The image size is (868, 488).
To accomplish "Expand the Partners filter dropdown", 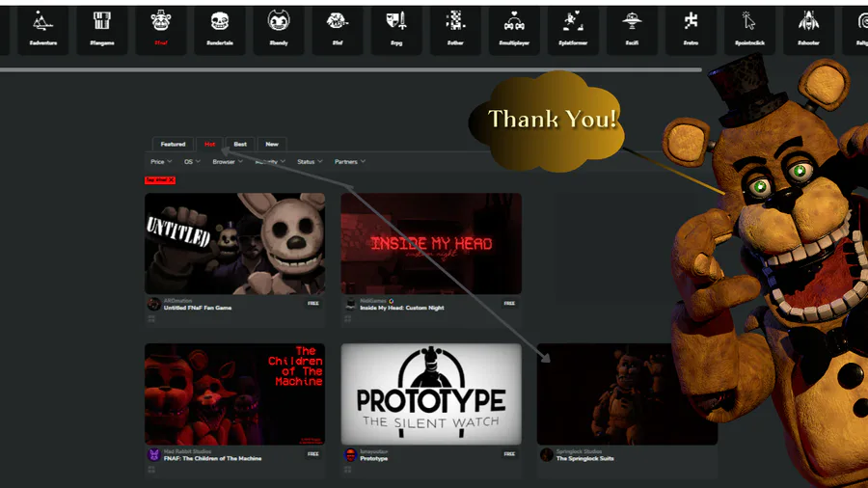I will (350, 162).
